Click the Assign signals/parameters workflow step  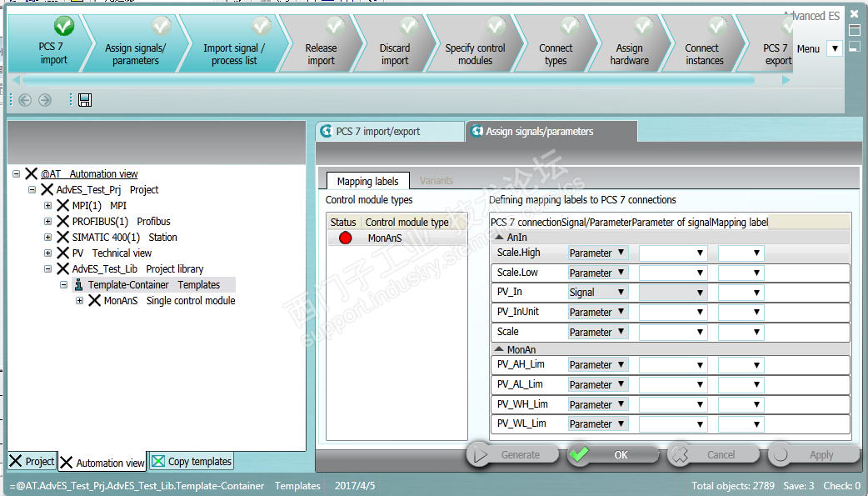click(x=136, y=44)
